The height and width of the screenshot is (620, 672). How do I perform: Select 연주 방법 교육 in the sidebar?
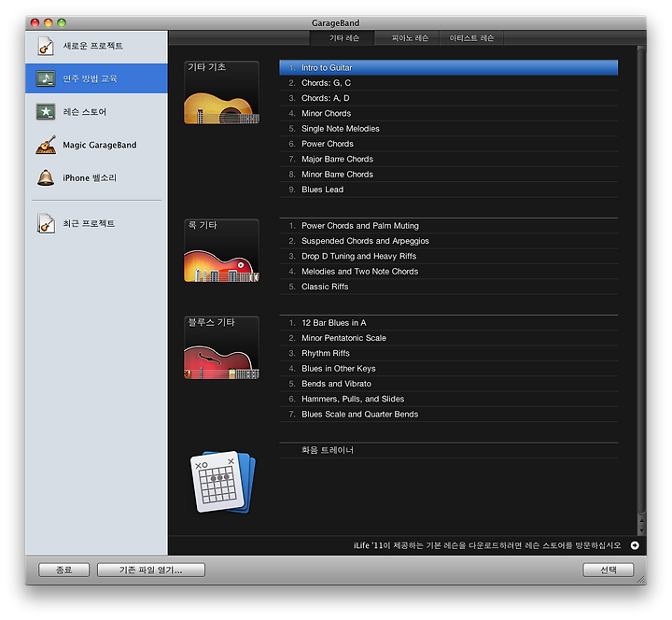96,78
